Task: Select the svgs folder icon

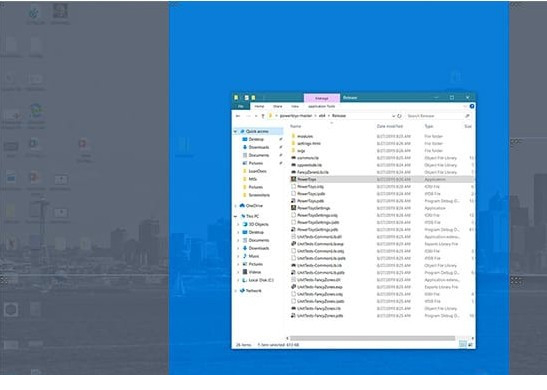Action: (x=293, y=150)
